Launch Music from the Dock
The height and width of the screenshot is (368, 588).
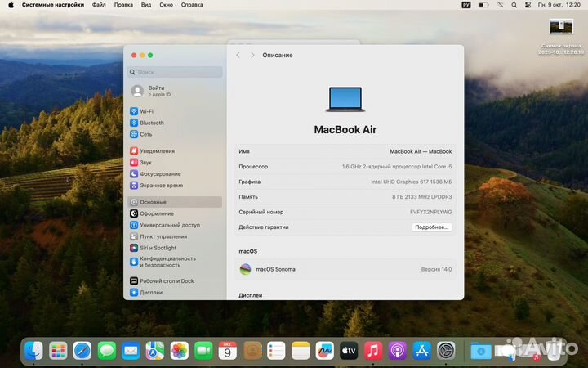tap(373, 351)
